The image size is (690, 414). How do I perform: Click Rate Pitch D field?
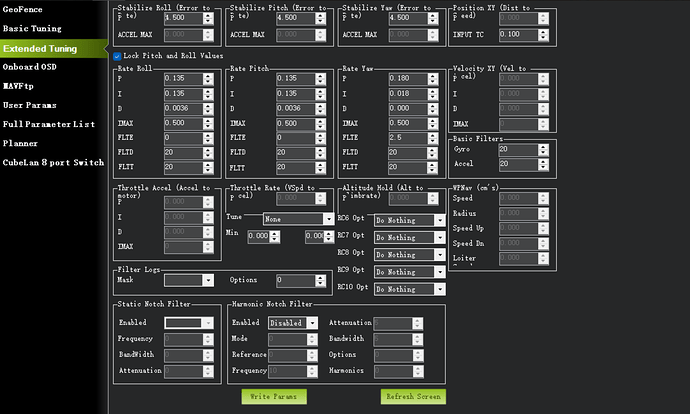click(296, 109)
